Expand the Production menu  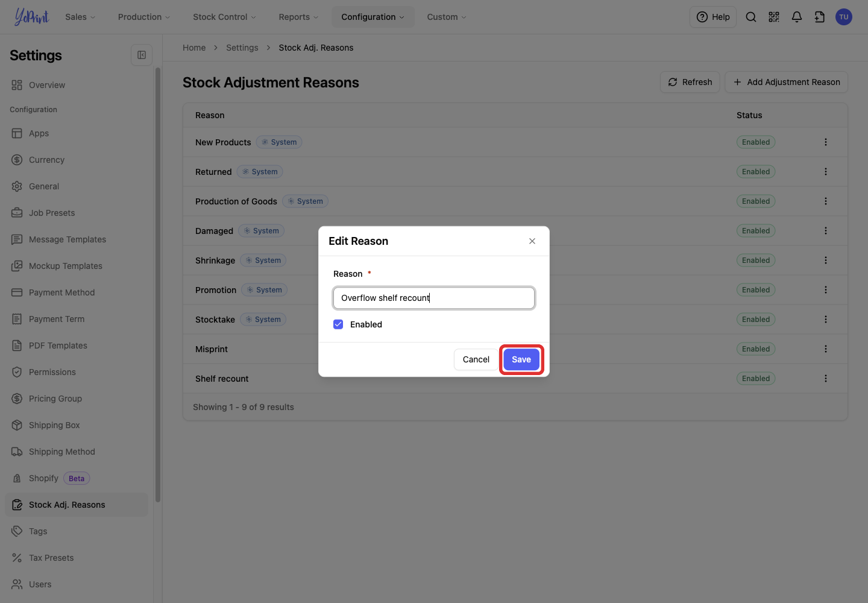[x=144, y=17]
